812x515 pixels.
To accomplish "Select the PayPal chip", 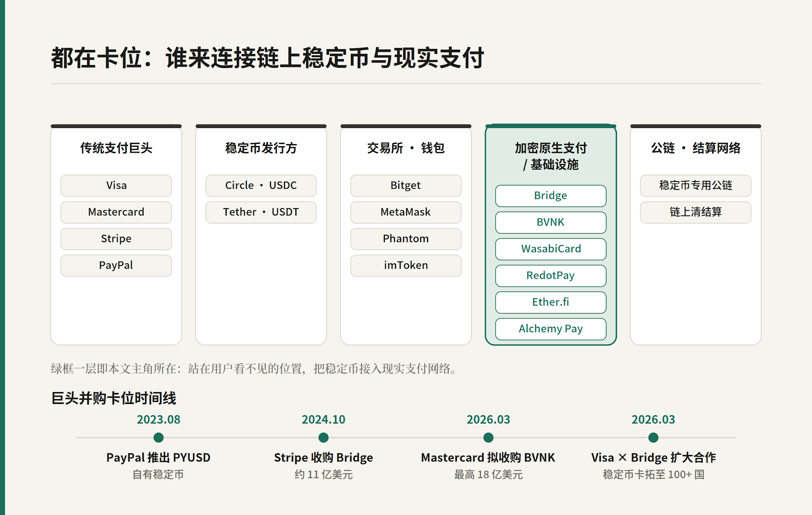I will [x=116, y=265].
